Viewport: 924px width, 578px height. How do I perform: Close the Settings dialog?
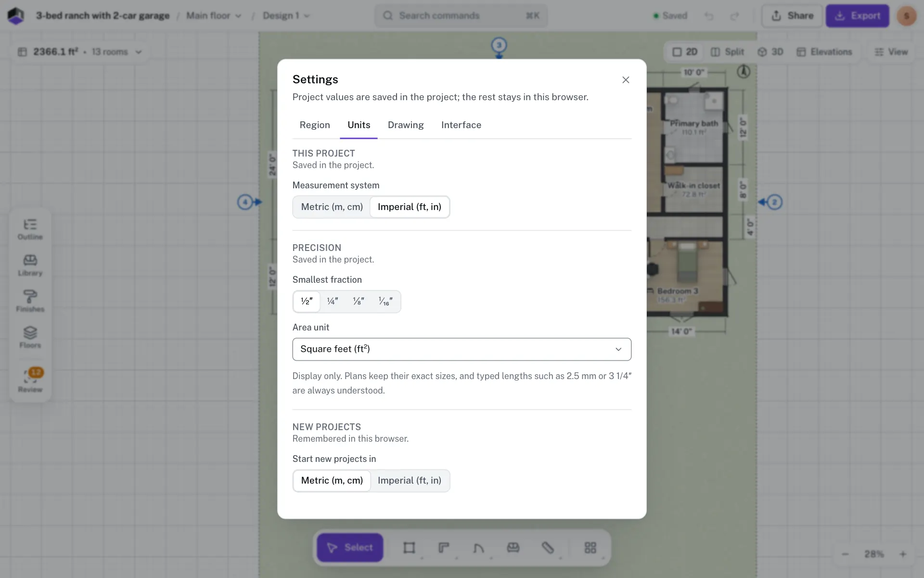[626, 80]
